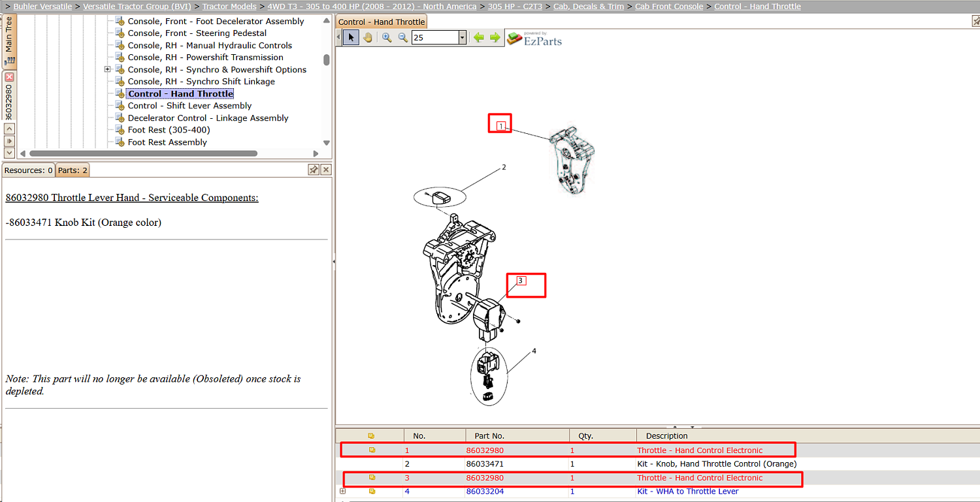Click inside the zoom value field showing 25

[x=435, y=37]
